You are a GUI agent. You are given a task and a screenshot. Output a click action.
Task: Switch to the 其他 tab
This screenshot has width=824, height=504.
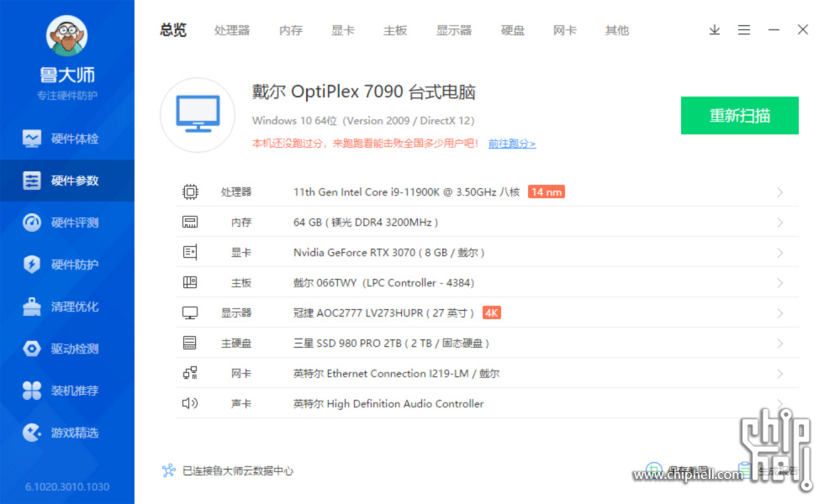(x=617, y=30)
